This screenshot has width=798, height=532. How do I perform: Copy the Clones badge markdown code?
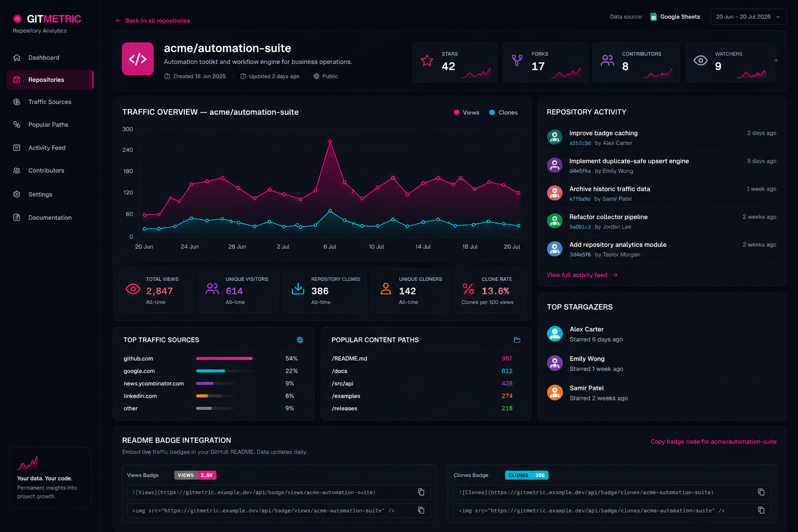click(x=761, y=492)
